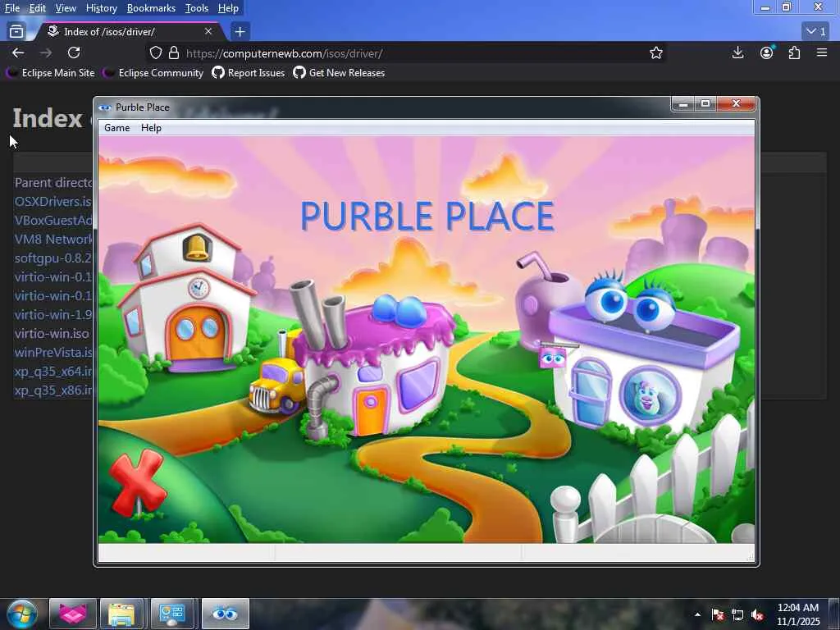Click the Purble Place window title icon
The image size is (840, 630).
click(x=105, y=107)
